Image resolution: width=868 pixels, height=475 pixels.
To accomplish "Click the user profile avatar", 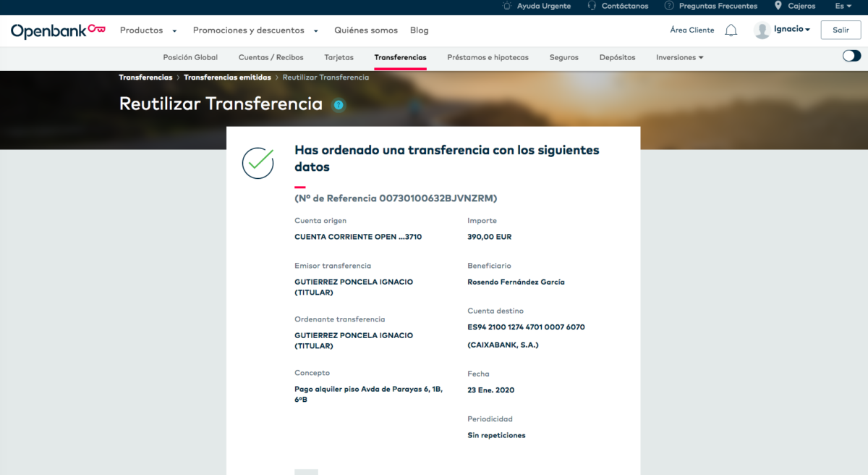I will tap(762, 30).
